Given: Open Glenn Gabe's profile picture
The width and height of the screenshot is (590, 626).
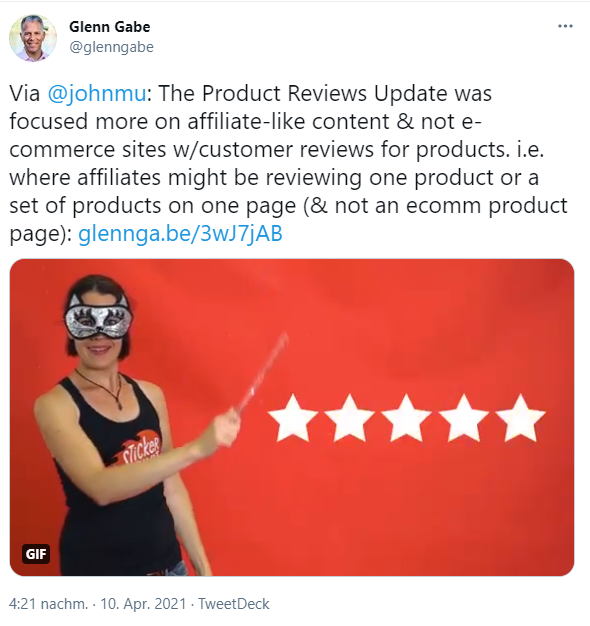Looking at the screenshot, I should click(x=33, y=38).
